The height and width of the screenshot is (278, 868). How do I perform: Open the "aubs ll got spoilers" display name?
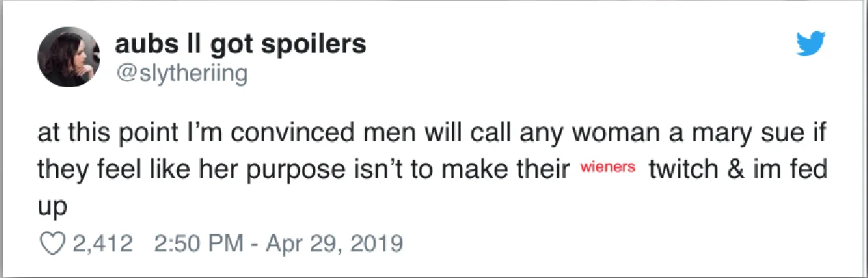coord(240,44)
